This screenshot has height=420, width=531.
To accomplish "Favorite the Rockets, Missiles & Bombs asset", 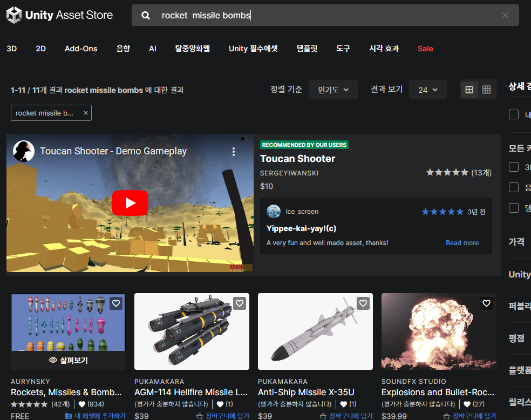I will [x=116, y=303].
